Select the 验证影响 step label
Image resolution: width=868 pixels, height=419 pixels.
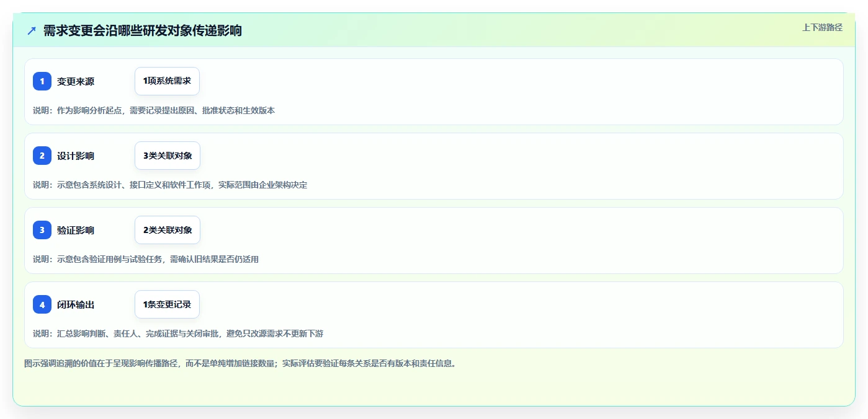[76, 230]
